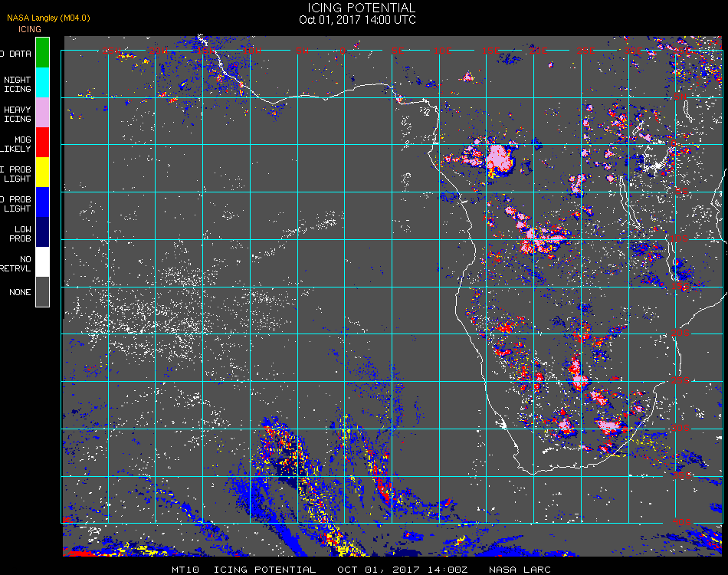The height and width of the screenshot is (575, 728).
Task: Click the '10E' longitude label
Action: click(x=442, y=51)
